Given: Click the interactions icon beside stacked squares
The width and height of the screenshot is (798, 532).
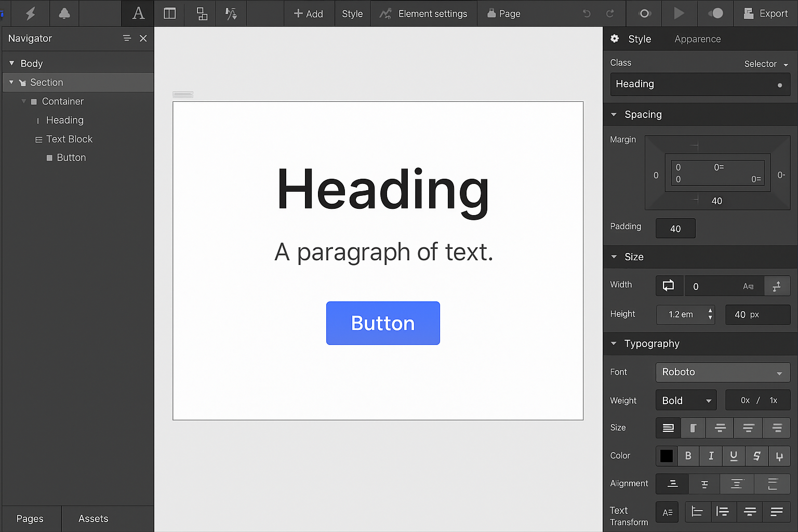Looking at the screenshot, I should tap(231, 14).
